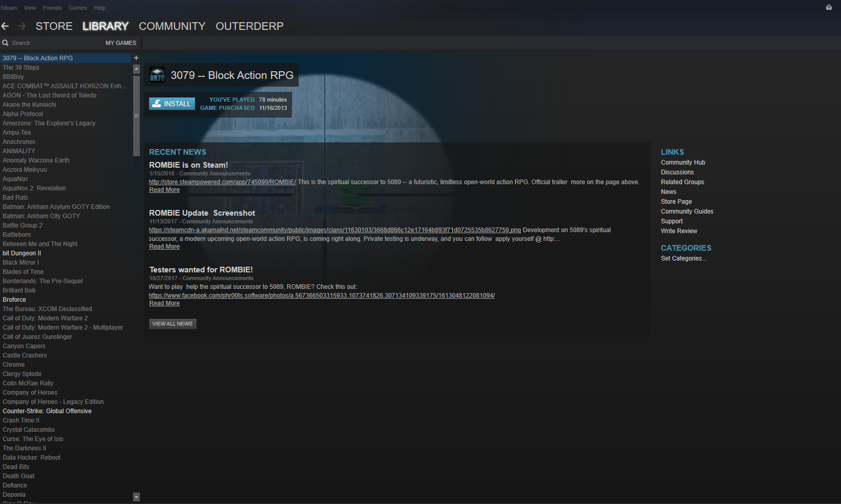
Task: Switch to the LIBRARY tab
Action: point(106,26)
